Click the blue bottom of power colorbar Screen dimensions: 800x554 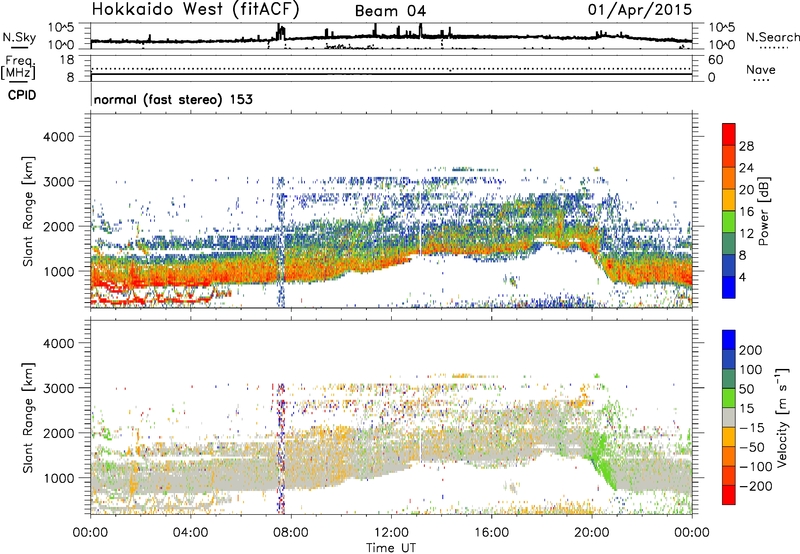click(729, 288)
